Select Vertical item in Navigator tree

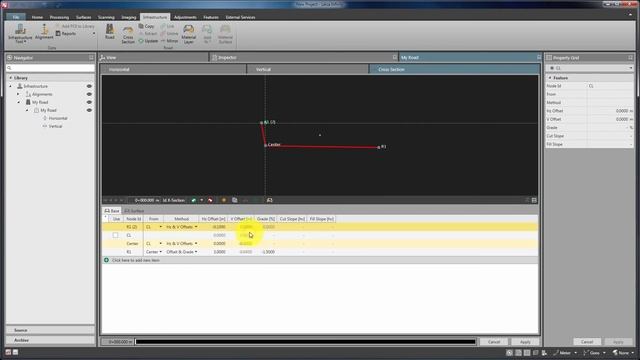click(x=55, y=126)
